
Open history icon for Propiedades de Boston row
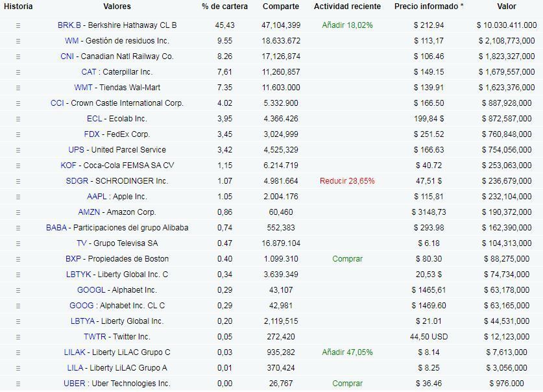click(18, 260)
